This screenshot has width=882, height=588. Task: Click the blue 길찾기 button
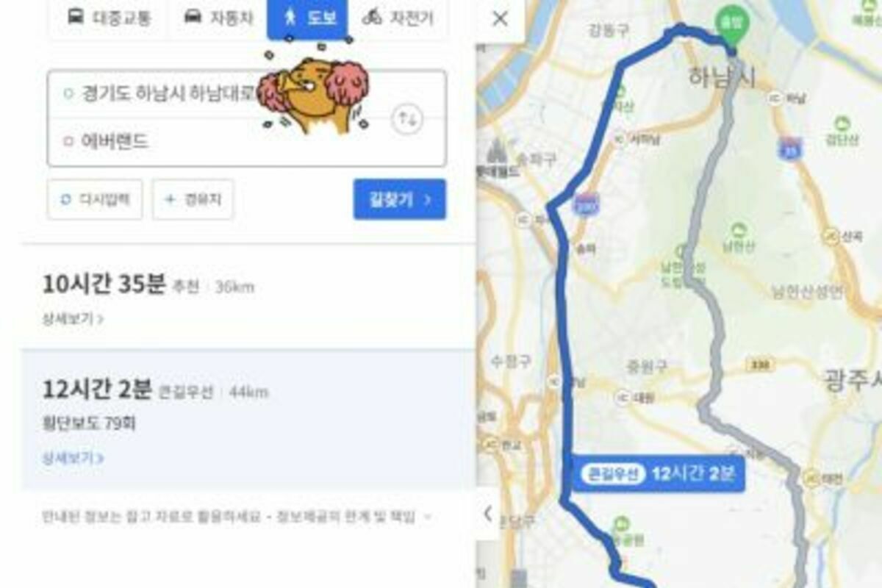(x=399, y=199)
